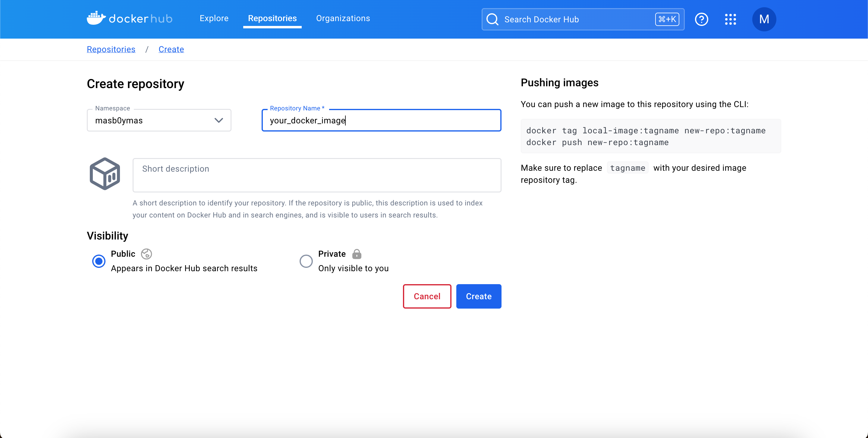Click the search magnifier icon

coord(492,20)
